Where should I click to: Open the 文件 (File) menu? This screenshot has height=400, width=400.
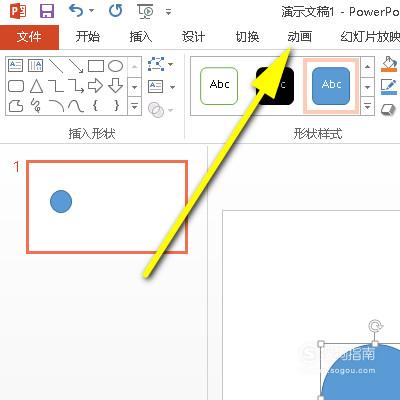click(x=29, y=37)
